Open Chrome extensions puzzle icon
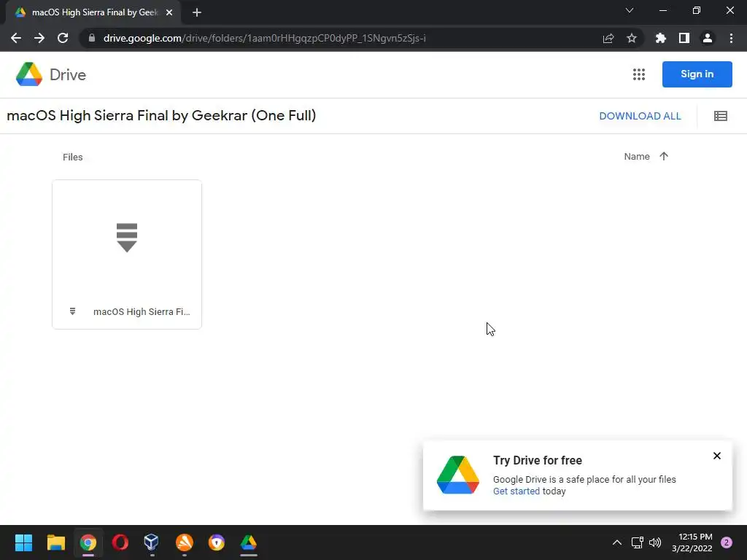This screenshot has height=560, width=747. tap(660, 38)
